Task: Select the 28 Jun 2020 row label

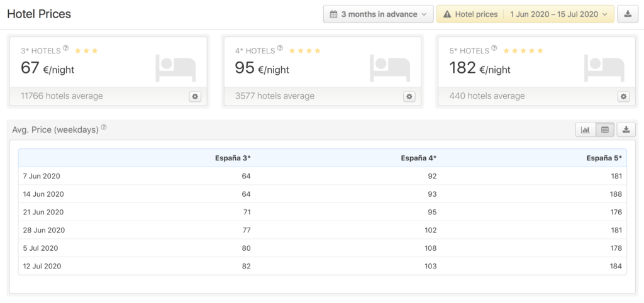Action: pos(44,230)
